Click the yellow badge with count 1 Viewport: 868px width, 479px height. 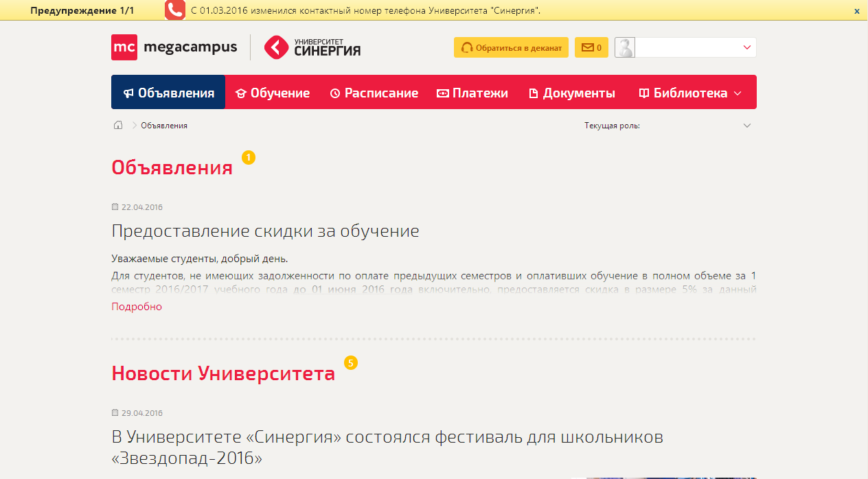tap(249, 158)
